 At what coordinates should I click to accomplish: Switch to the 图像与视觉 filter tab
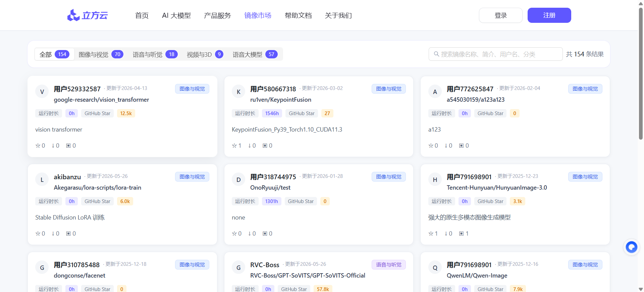(101, 54)
